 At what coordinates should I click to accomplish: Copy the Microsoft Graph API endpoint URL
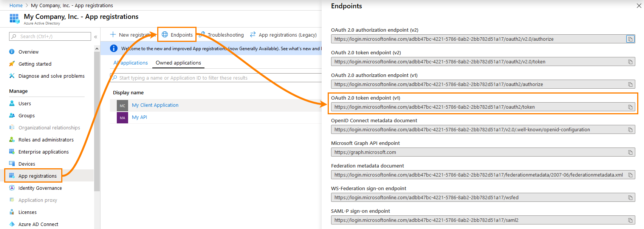coord(630,152)
